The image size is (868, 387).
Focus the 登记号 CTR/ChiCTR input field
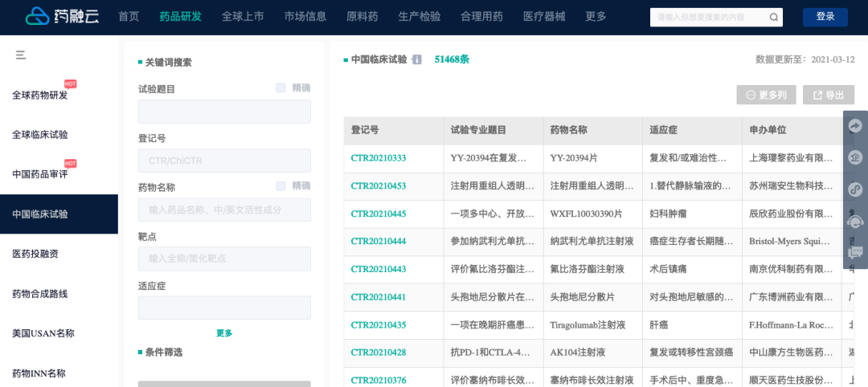pyautogui.click(x=224, y=161)
